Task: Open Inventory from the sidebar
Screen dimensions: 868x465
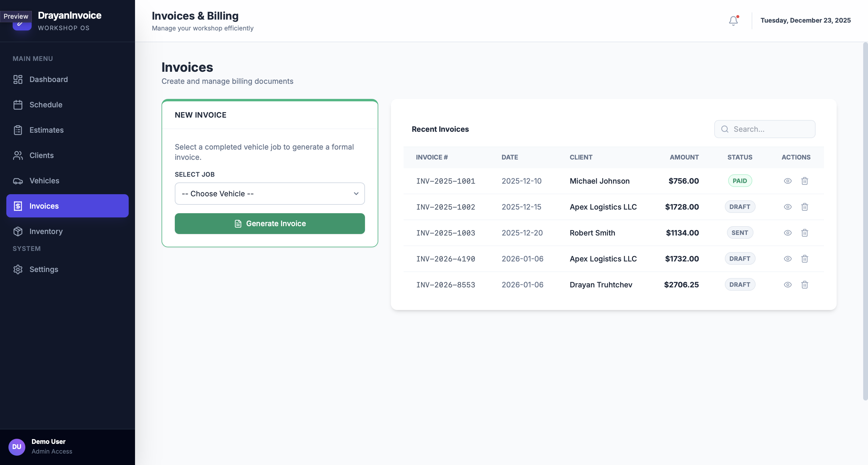Action: coord(68,231)
